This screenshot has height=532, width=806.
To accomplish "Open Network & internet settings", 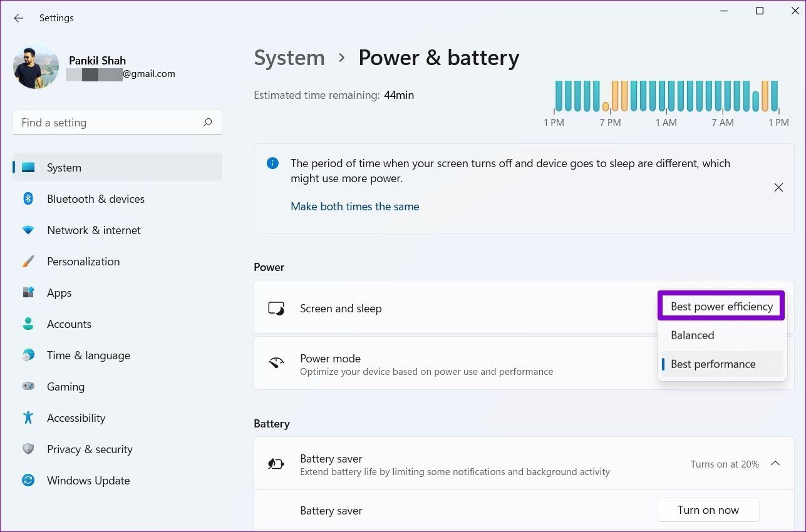I will click(117, 230).
